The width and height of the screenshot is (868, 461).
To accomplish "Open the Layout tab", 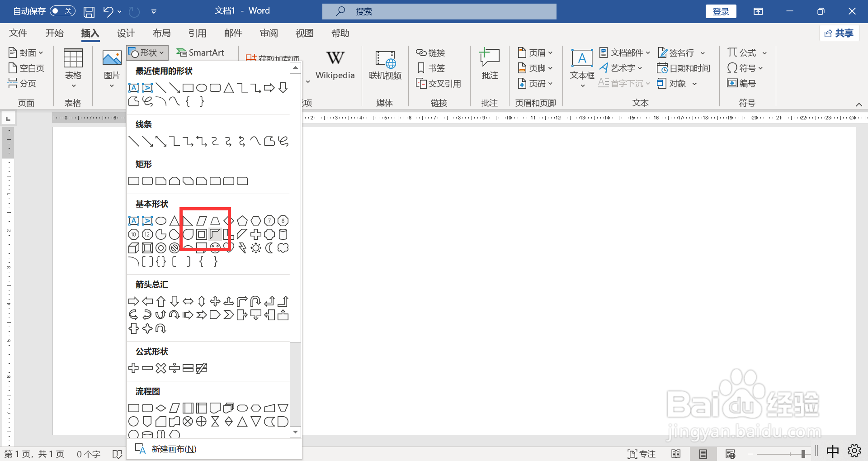I will pyautogui.click(x=161, y=33).
